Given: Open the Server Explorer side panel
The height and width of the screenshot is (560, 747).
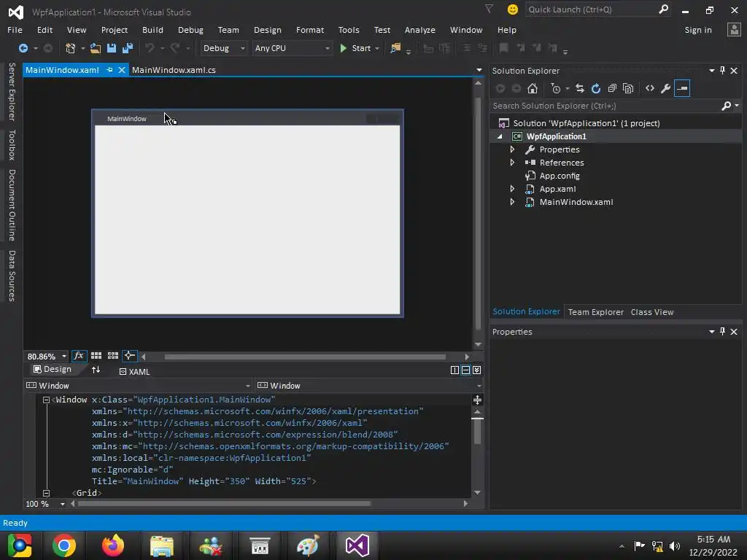Looking at the screenshot, I should tap(12, 91).
